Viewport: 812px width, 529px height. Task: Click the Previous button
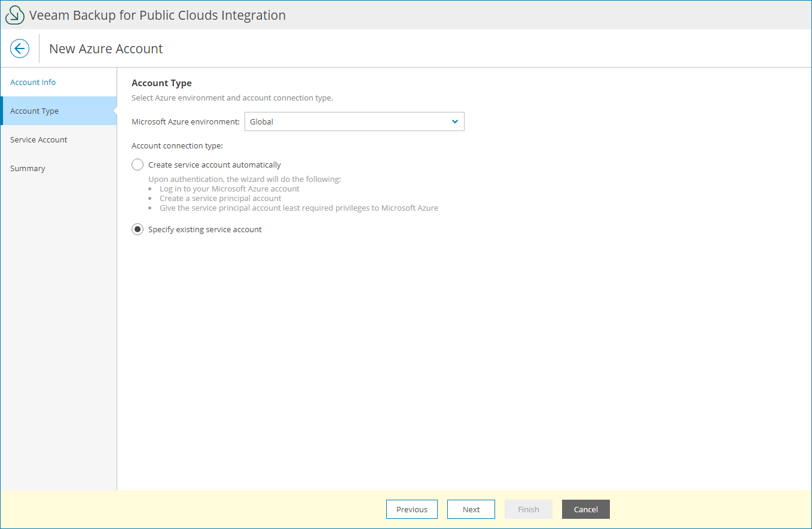[412, 509]
